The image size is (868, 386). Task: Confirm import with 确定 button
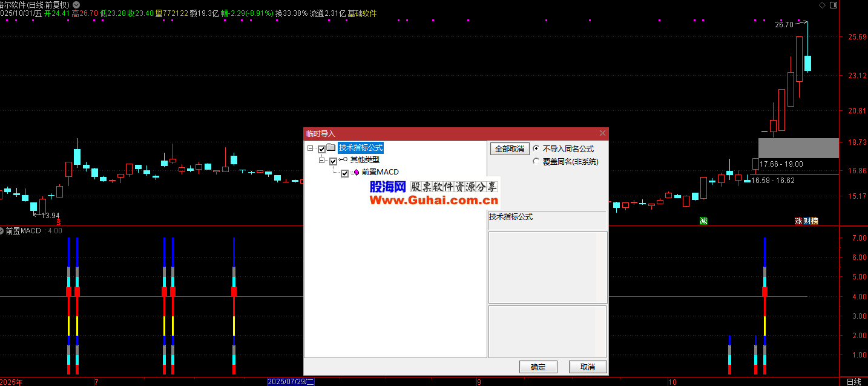(538, 367)
